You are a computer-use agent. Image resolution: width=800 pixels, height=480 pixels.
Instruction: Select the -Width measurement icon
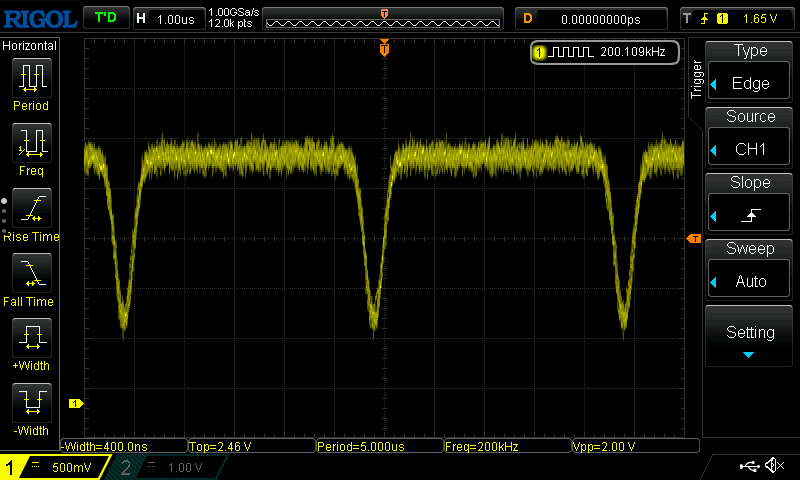pos(32,402)
